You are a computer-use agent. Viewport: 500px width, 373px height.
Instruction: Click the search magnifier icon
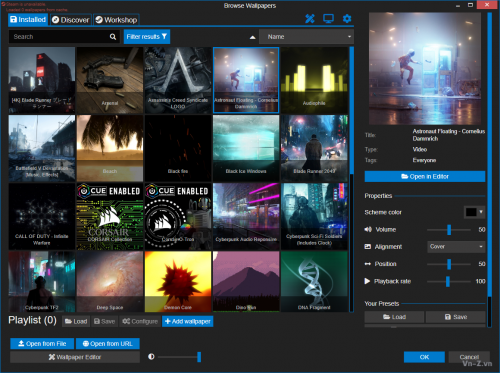coord(113,37)
